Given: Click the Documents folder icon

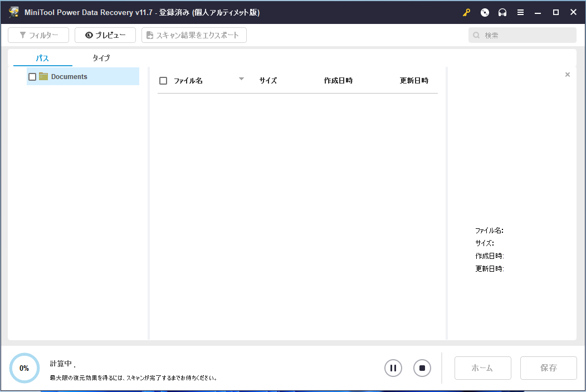Looking at the screenshot, I should (43, 76).
